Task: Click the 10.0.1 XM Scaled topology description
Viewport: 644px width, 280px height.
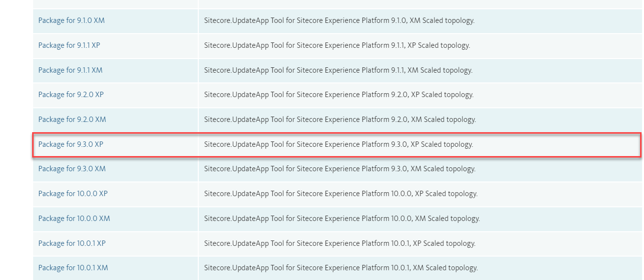Action: (341, 268)
